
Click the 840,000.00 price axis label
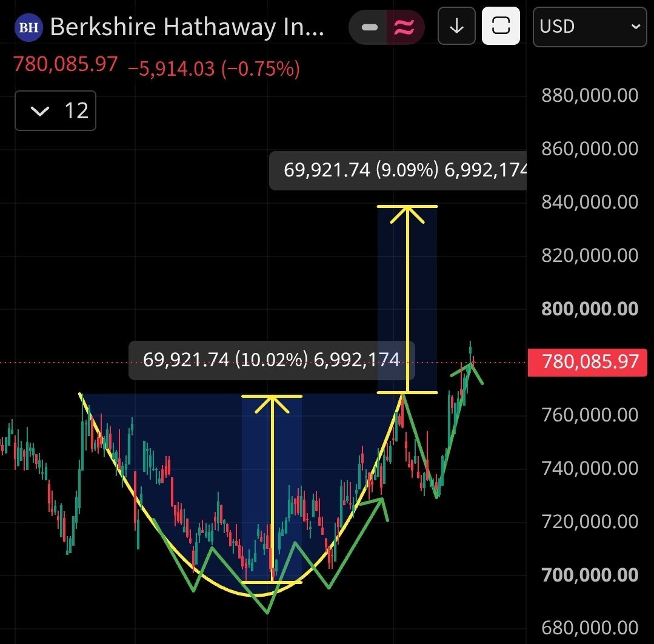590,202
